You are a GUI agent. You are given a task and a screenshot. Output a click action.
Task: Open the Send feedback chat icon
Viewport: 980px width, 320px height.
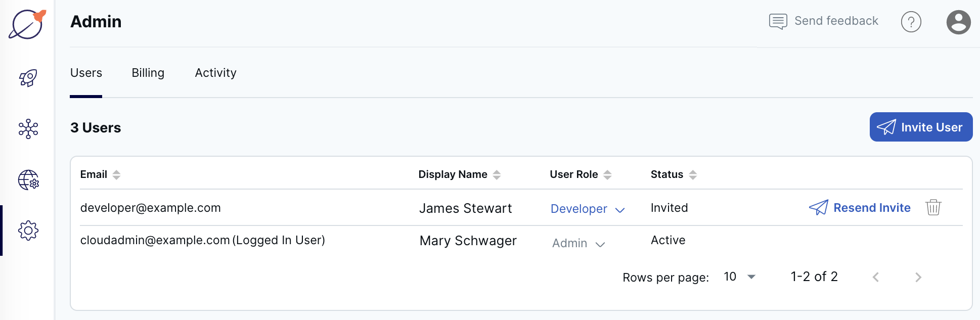(777, 21)
